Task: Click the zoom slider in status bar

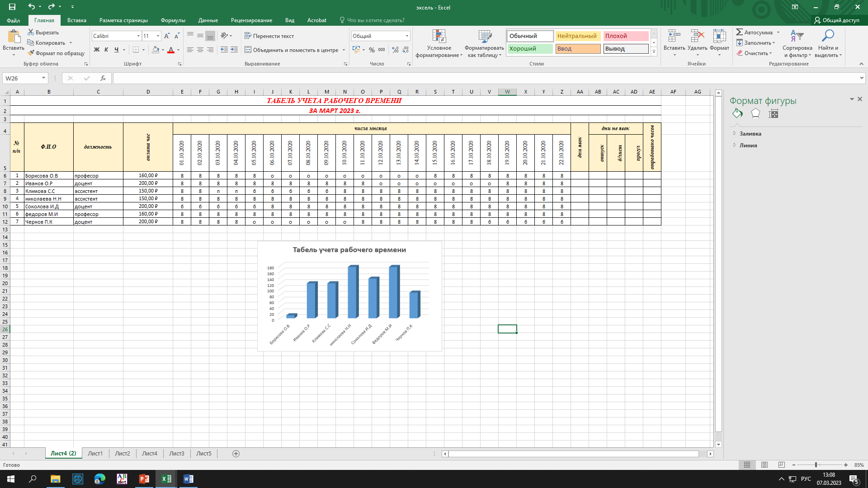Action: pyautogui.click(x=816, y=465)
